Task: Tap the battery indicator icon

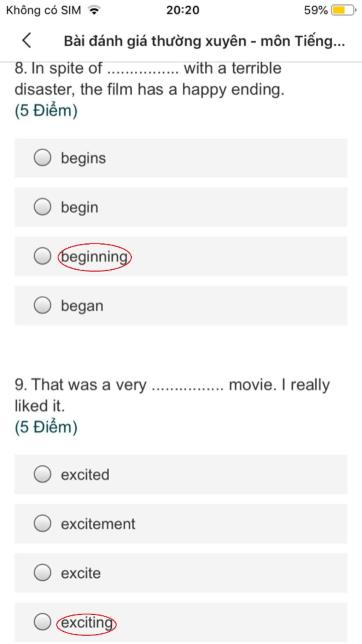Action: pyautogui.click(x=343, y=10)
